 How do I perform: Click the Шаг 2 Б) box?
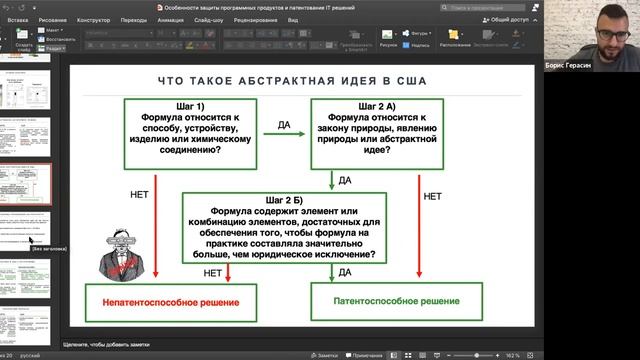pyautogui.click(x=284, y=228)
